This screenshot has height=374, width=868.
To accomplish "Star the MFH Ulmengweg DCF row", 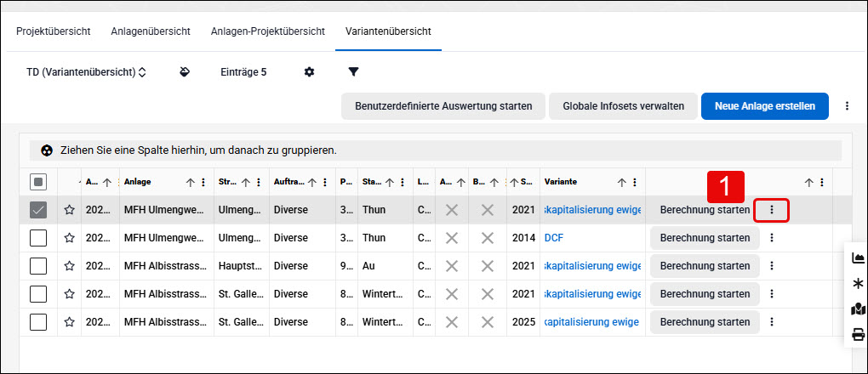I will pos(69,238).
